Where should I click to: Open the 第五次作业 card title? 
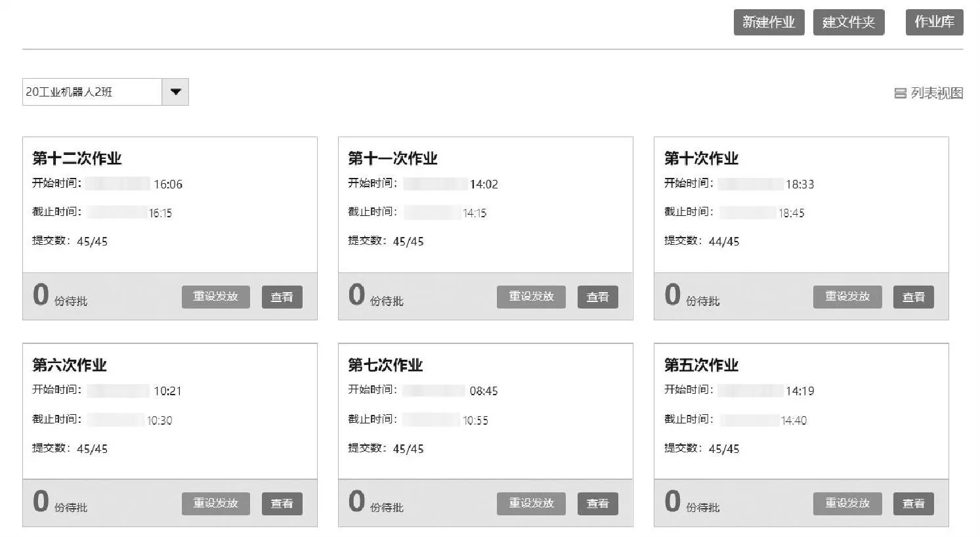[x=701, y=365]
